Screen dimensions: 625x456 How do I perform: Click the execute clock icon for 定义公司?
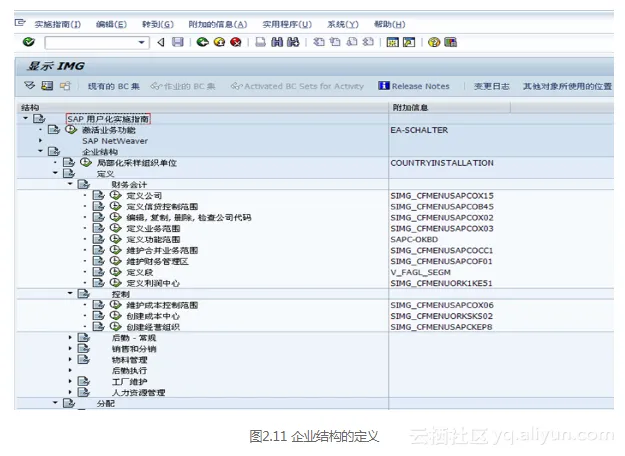coord(116,195)
